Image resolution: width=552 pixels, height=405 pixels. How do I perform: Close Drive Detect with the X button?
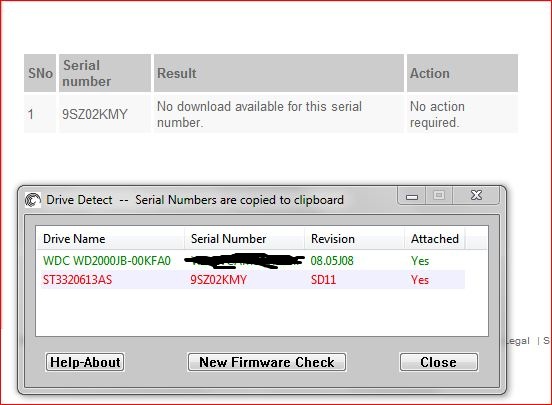[x=476, y=195]
